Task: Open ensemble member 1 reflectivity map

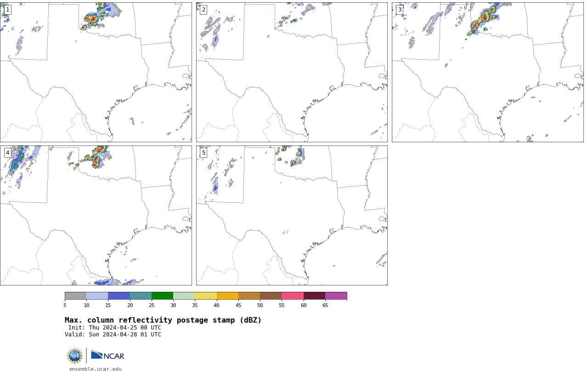Action: pyautogui.click(x=96, y=72)
